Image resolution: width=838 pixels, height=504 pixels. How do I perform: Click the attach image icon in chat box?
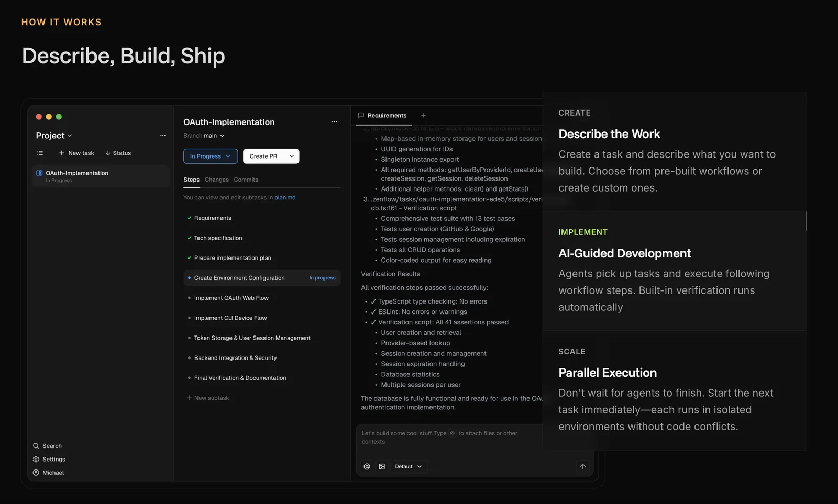tap(382, 466)
